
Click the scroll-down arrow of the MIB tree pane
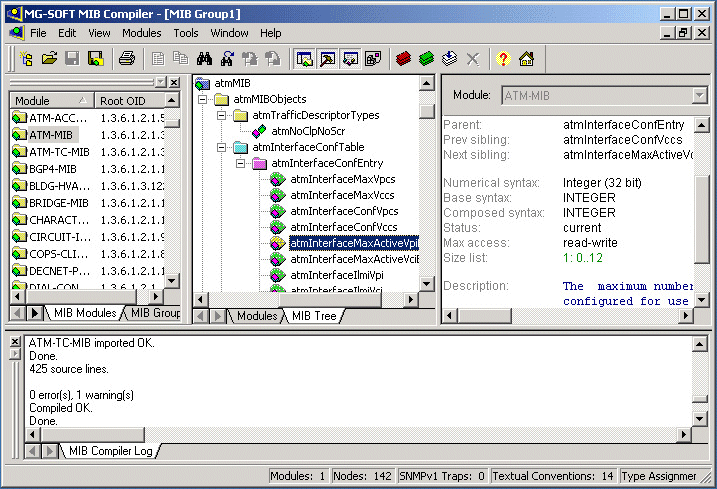(x=426, y=284)
